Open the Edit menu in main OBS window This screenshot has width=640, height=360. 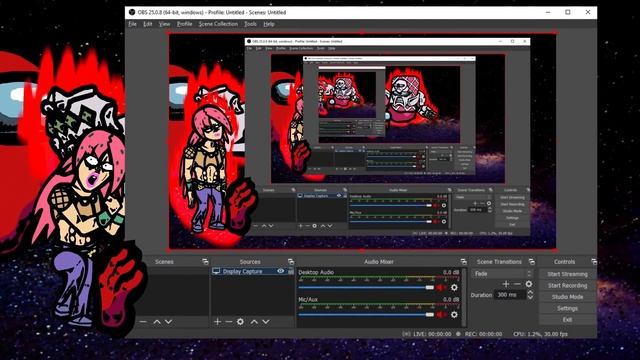click(x=147, y=24)
